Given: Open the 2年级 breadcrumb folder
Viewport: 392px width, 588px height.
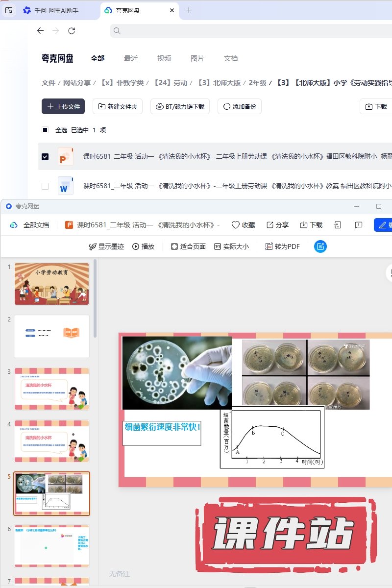Looking at the screenshot, I should coord(257,83).
